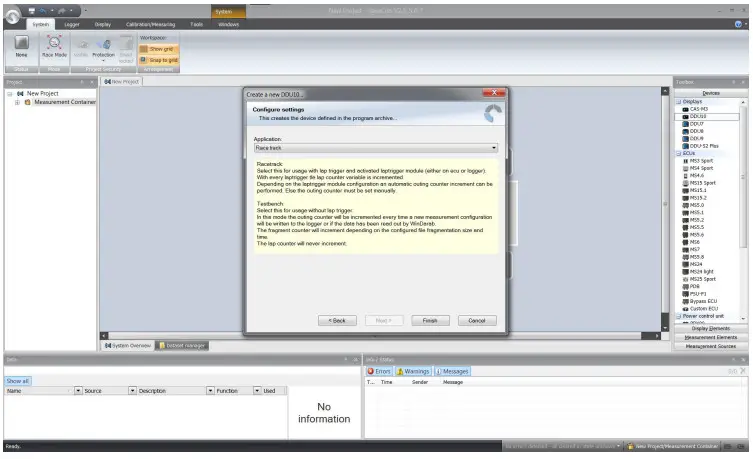This screenshot has width=753, height=459.
Task: Click the None status button
Action: pos(21,47)
